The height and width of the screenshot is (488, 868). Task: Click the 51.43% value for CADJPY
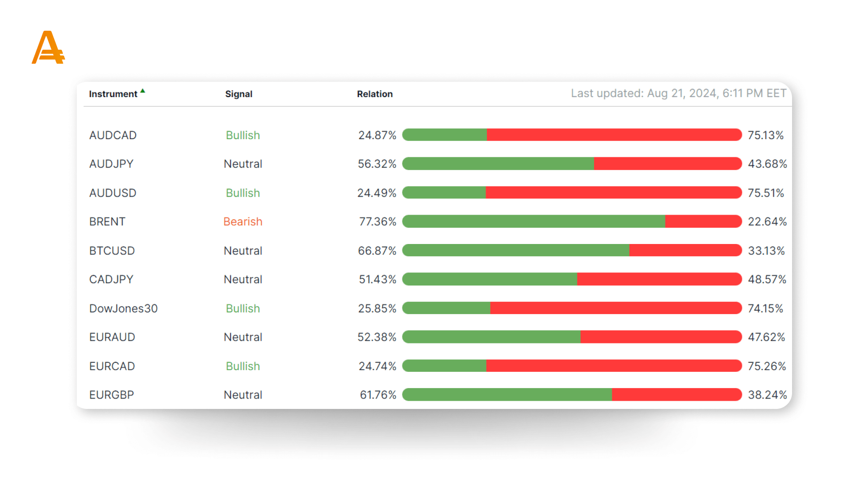tap(377, 280)
